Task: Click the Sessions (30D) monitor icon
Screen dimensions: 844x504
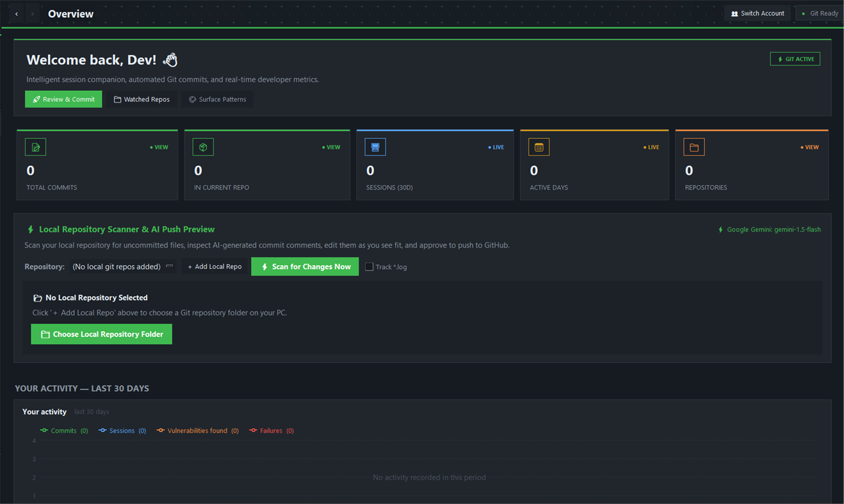Action: tap(375, 147)
